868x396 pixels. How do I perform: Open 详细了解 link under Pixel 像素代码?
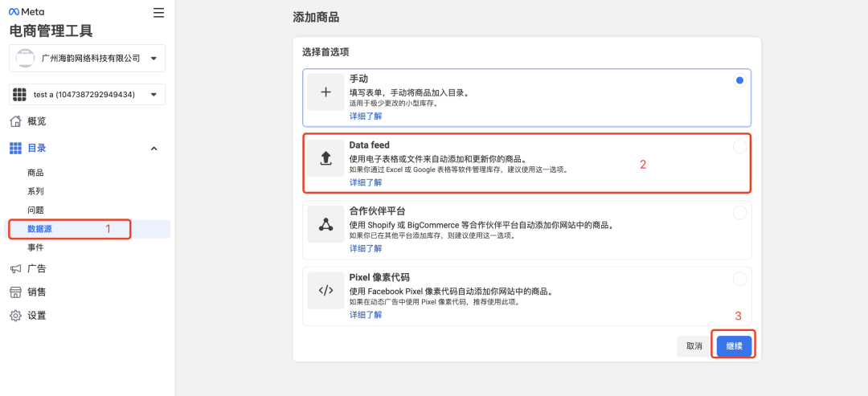click(x=366, y=315)
